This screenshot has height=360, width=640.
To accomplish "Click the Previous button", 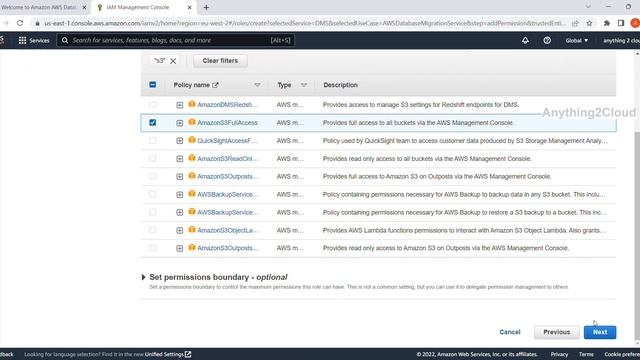I will click(556, 332).
